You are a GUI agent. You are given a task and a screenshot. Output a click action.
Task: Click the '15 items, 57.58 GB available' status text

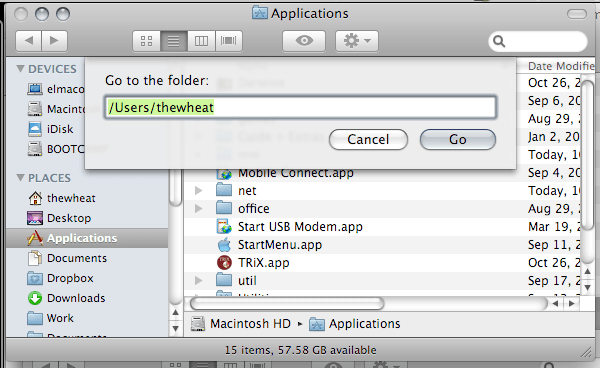[x=300, y=350]
